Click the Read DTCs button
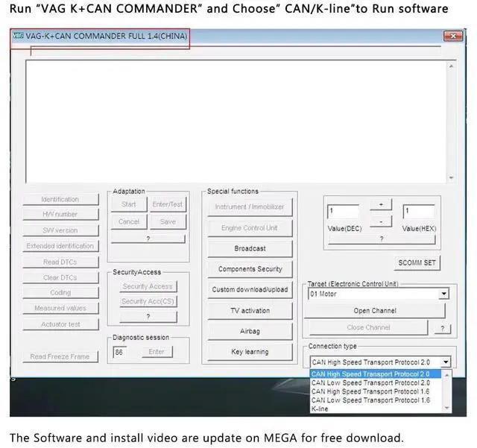477x448 pixels. pyautogui.click(x=60, y=262)
